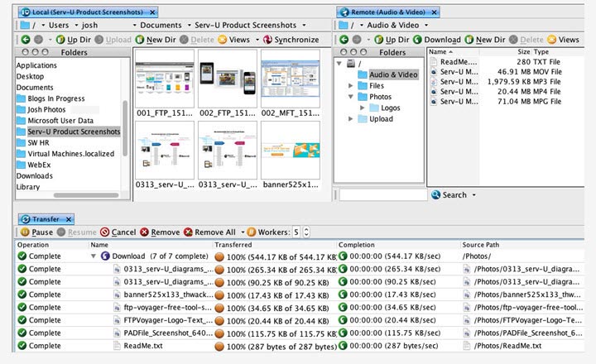
Task: Click the Remove All button
Action: click(209, 232)
